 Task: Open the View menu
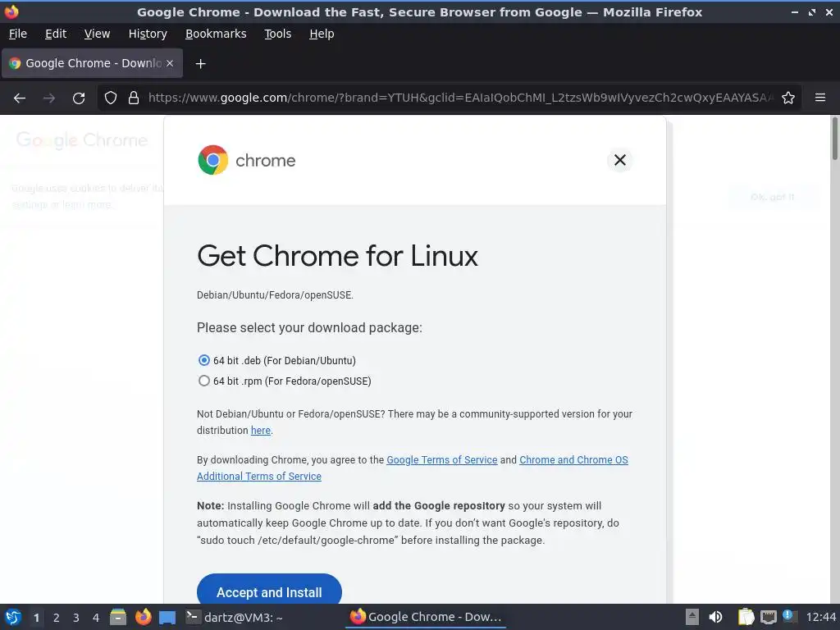[x=97, y=34]
